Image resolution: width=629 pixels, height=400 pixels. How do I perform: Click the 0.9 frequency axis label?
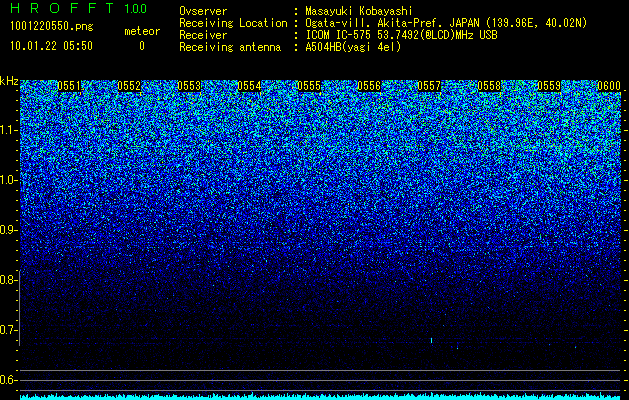point(8,230)
